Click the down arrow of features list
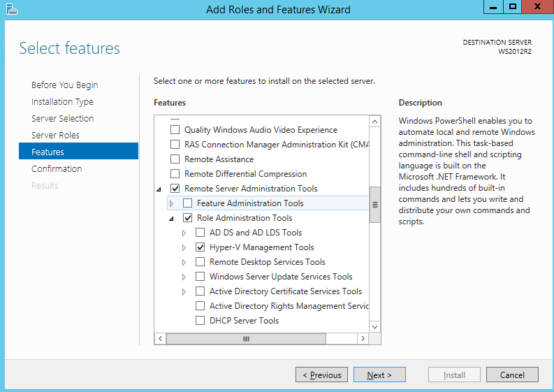This screenshot has width=554, height=392. (375, 326)
